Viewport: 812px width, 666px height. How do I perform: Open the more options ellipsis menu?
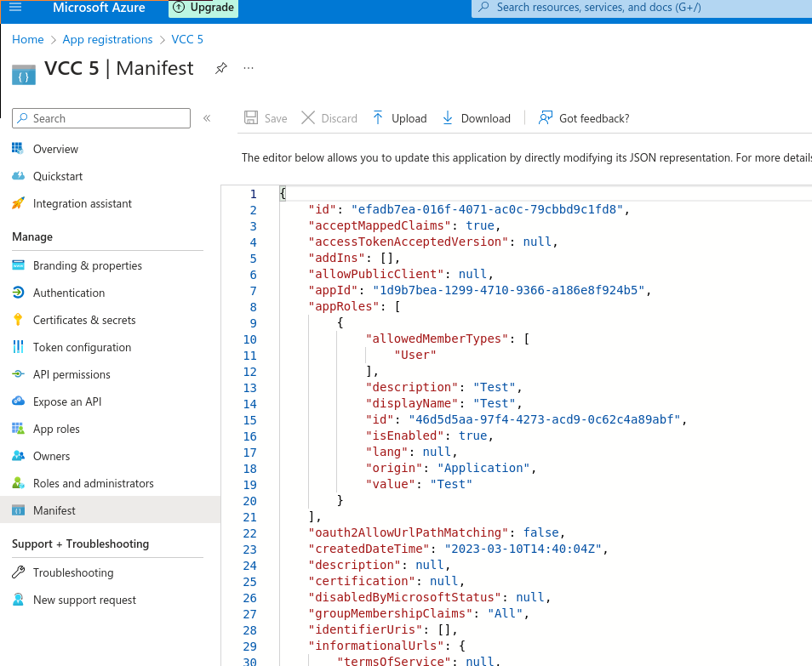click(249, 68)
